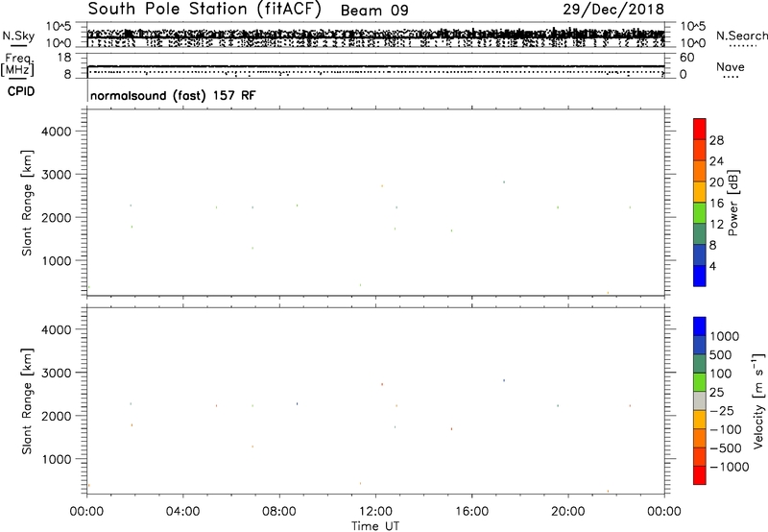Click light green Power segment between 12 and 16
This screenshot has width=768, height=532.
700,213
